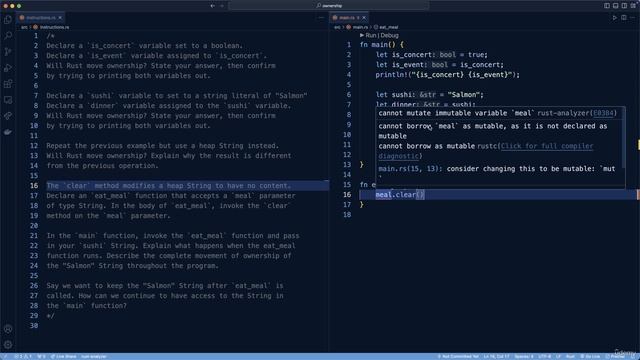Click the Debug code lens above main
The image size is (640, 360).
click(x=389, y=36)
